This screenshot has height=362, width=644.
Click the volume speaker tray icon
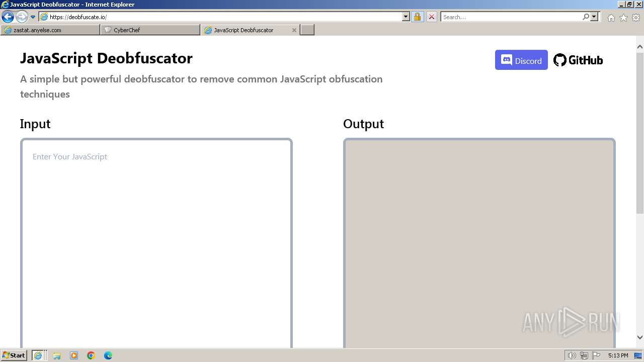(x=572, y=355)
